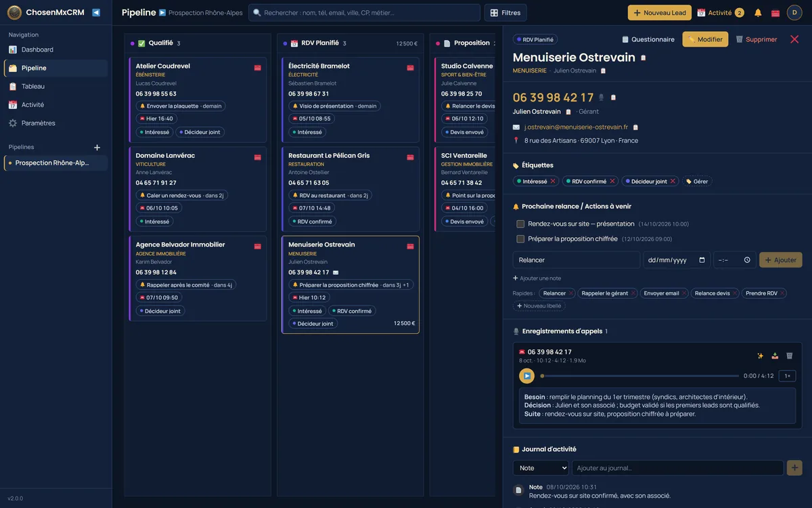Screen dimensions: 812x508
Task: Delete quick label Rappeler le gérant
Action: [x=633, y=293]
